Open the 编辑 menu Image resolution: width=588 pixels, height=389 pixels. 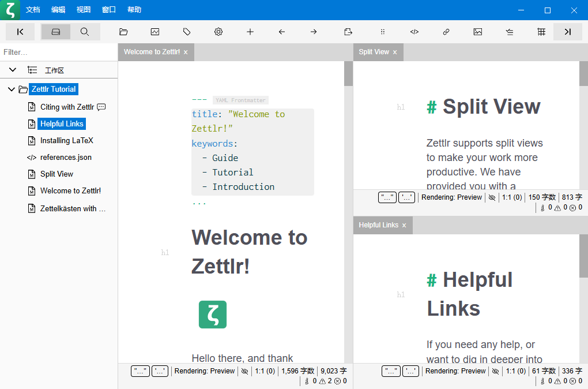click(x=58, y=10)
